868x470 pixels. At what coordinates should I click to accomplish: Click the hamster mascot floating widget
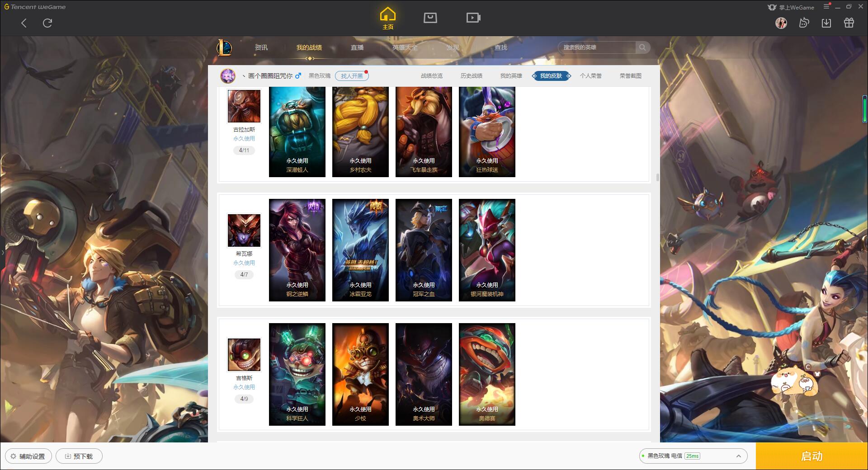pyautogui.click(x=795, y=382)
